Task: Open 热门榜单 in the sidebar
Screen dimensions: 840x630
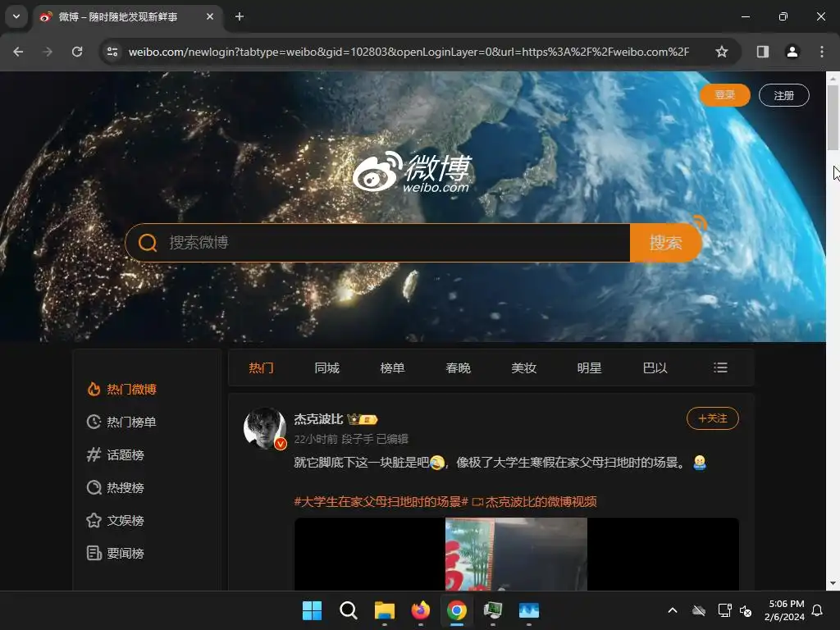Action: (121, 422)
